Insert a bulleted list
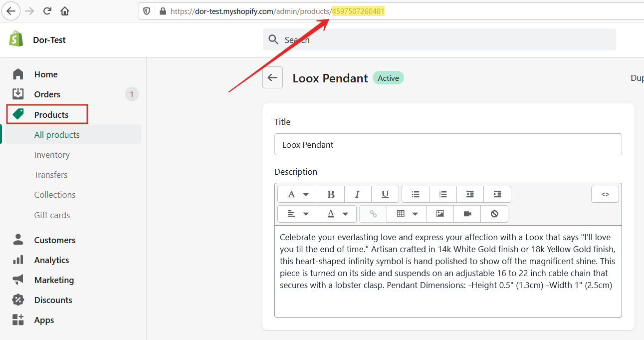Screen dimensions: 644x340 click(416, 194)
